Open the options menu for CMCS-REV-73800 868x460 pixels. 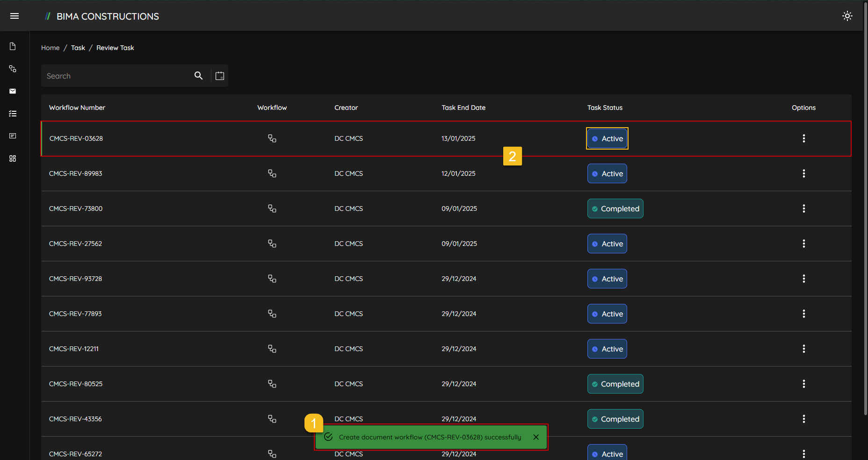point(803,208)
